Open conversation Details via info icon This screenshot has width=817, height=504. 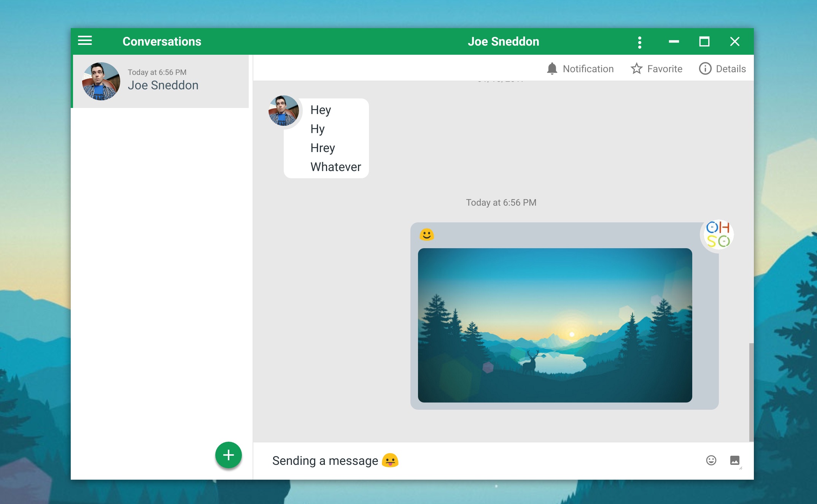tap(705, 68)
